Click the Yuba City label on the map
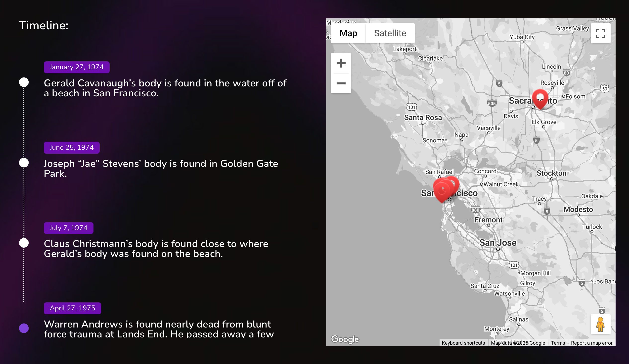Screen dimensions: 629x364 [522, 37]
